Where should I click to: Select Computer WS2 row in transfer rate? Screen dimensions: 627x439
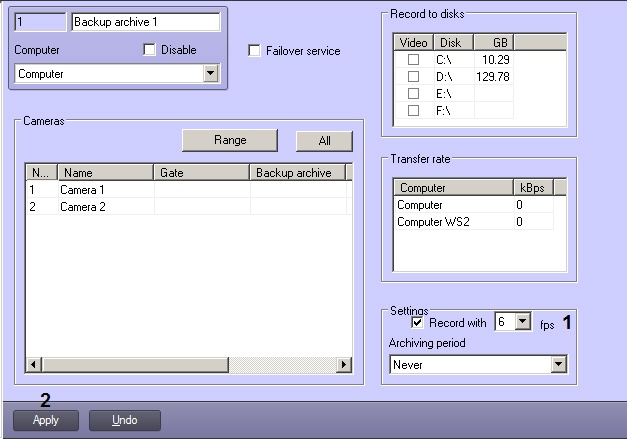pyautogui.click(x=432, y=222)
